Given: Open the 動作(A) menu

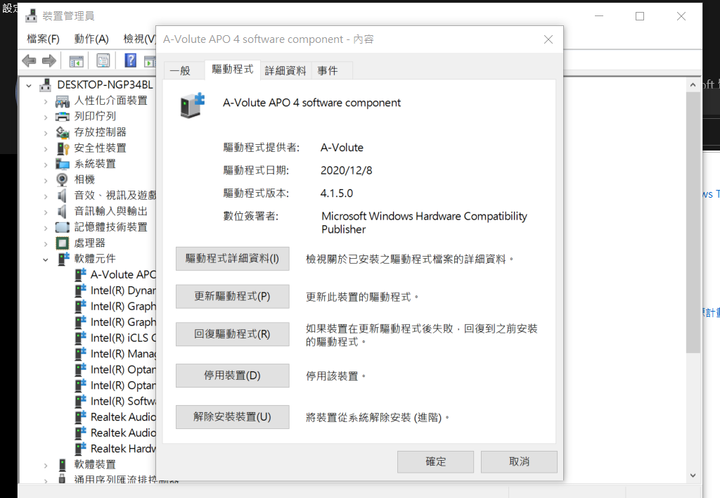Looking at the screenshot, I should [x=91, y=39].
